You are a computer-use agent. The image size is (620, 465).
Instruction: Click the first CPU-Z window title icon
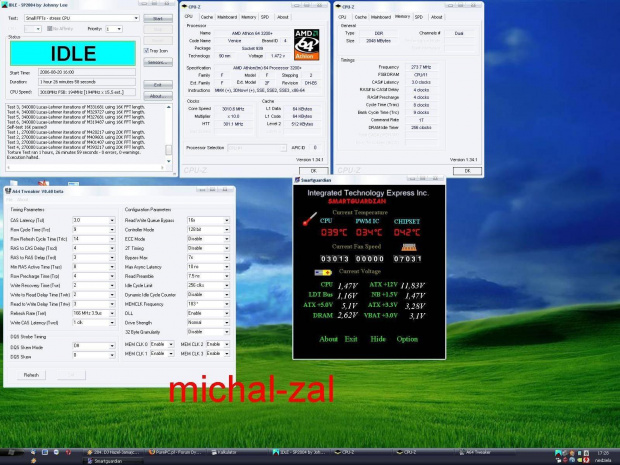click(x=185, y=7)
